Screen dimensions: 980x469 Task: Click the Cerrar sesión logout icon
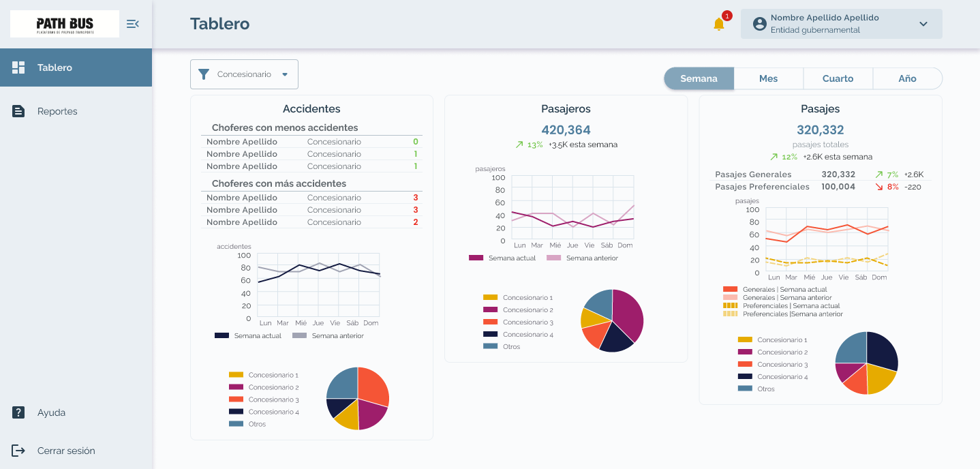click(x=18, y=451)
